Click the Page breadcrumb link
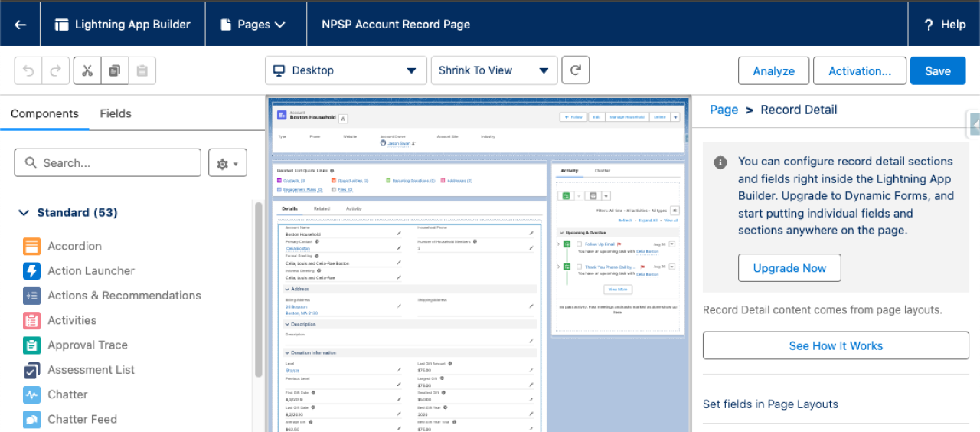This screenshot has width=980, height=432. [x=724, y=110]
